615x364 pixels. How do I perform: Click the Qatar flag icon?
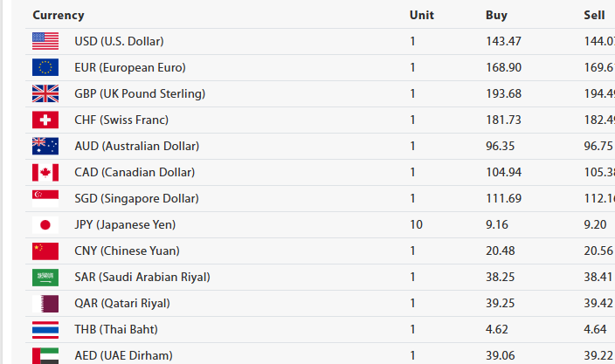[x=45, y=303]
